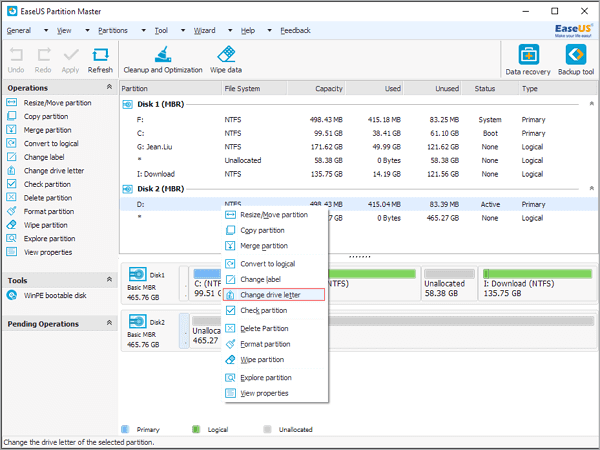This screenshot has height=450, width=600.
Task: Refresh the disk list
Action: point(100,60)
